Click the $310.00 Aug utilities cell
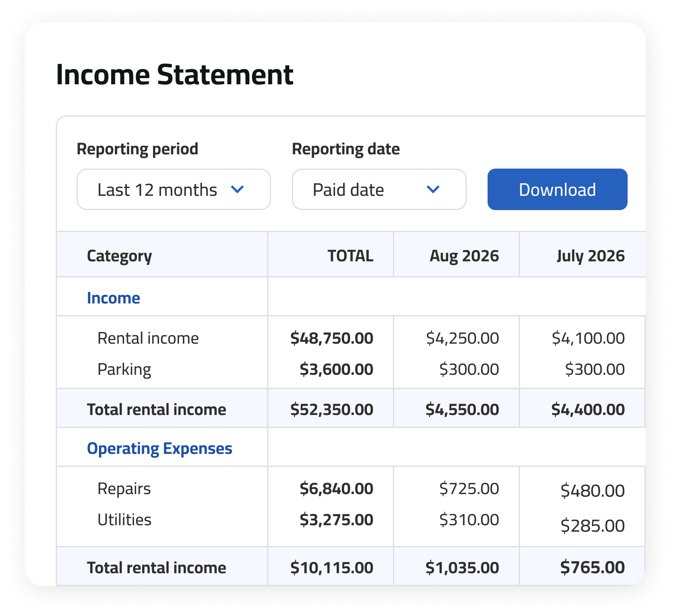 pyautogui.click(x=469, y=520)
